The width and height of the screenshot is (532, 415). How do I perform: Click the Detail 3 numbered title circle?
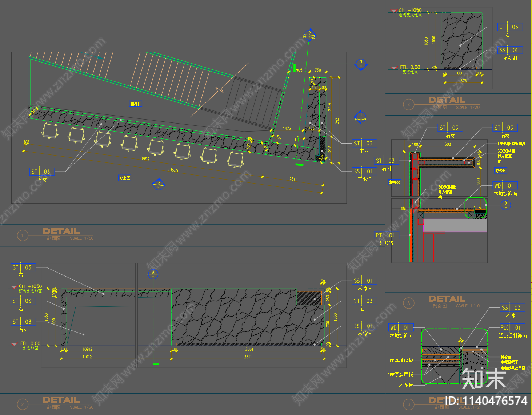coord(409,105)
